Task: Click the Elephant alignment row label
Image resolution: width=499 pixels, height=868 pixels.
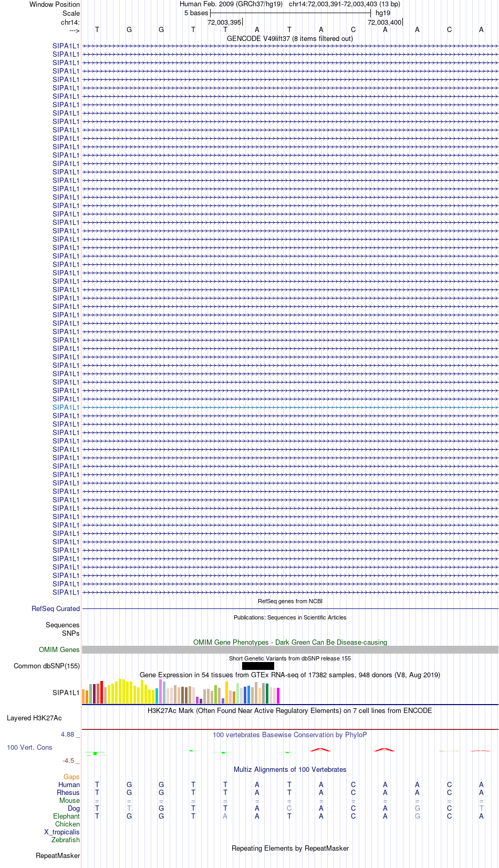Action: tap(67, 816)
